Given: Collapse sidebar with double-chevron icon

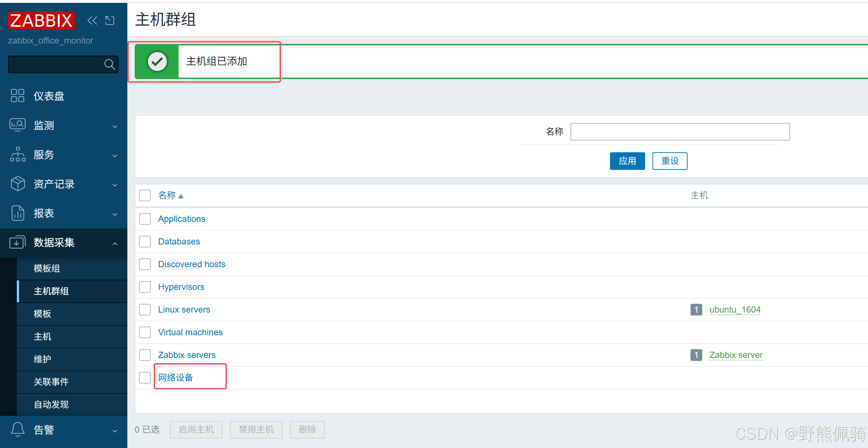Looking at the screenshot, I should point(92,20).
